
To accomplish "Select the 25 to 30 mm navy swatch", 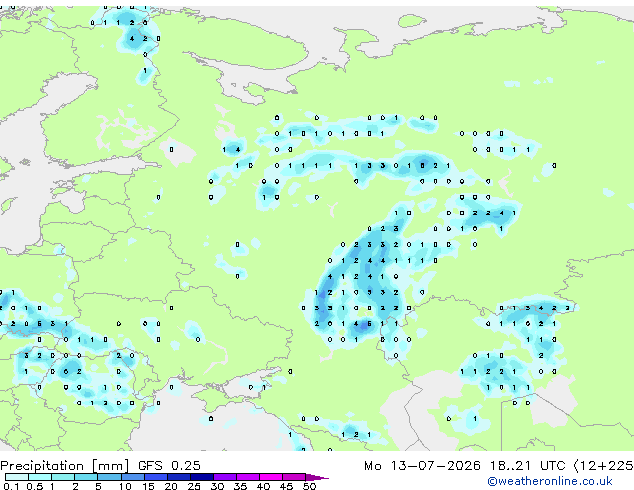I will tap(202, 477).
